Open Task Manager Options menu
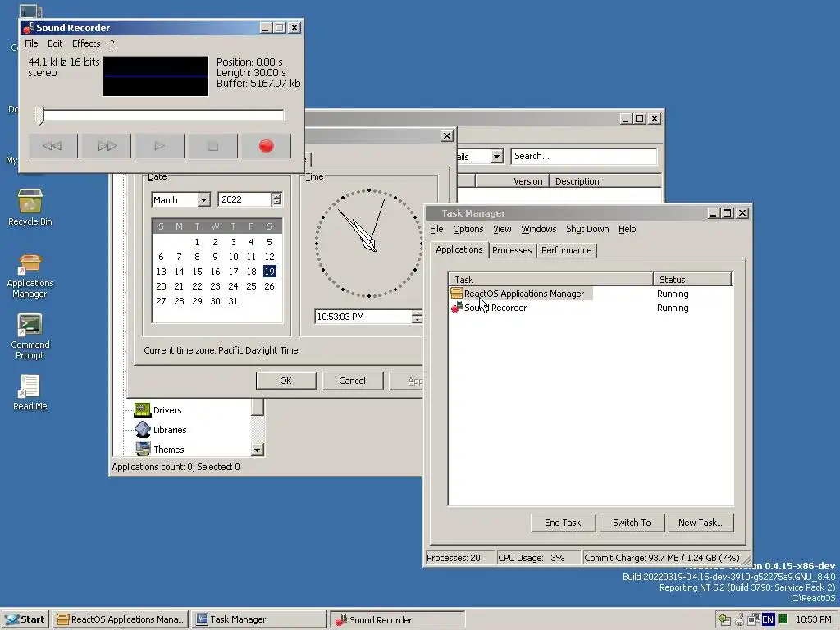The width and height of the screenshot is (840, 630). coord(468,230)
